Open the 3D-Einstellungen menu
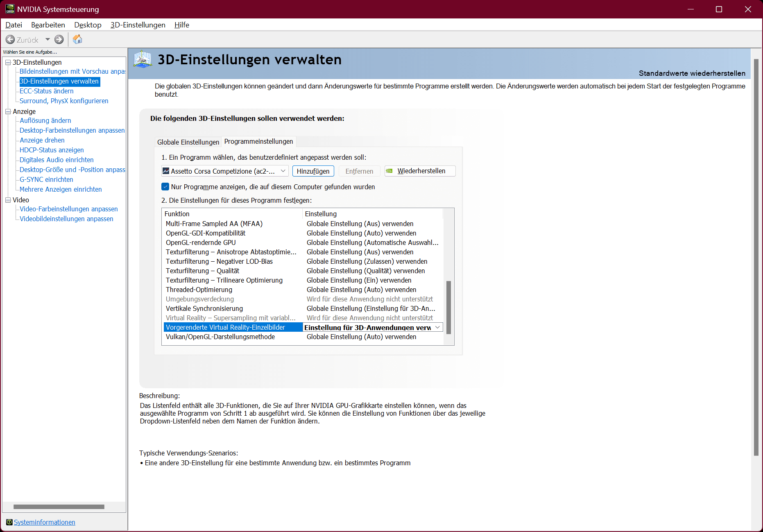Screen dimensions: 763x532 point(138,25)
